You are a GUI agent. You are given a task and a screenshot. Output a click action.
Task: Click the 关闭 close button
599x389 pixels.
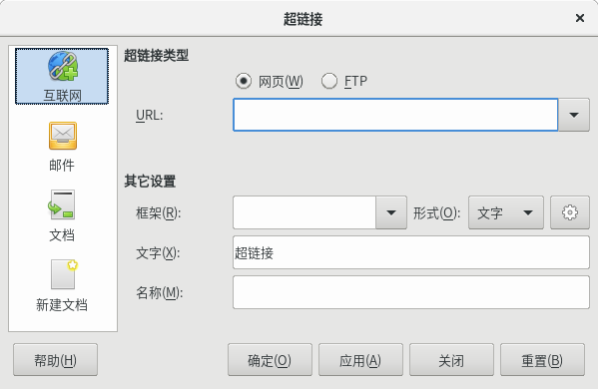tap(452, 360)
